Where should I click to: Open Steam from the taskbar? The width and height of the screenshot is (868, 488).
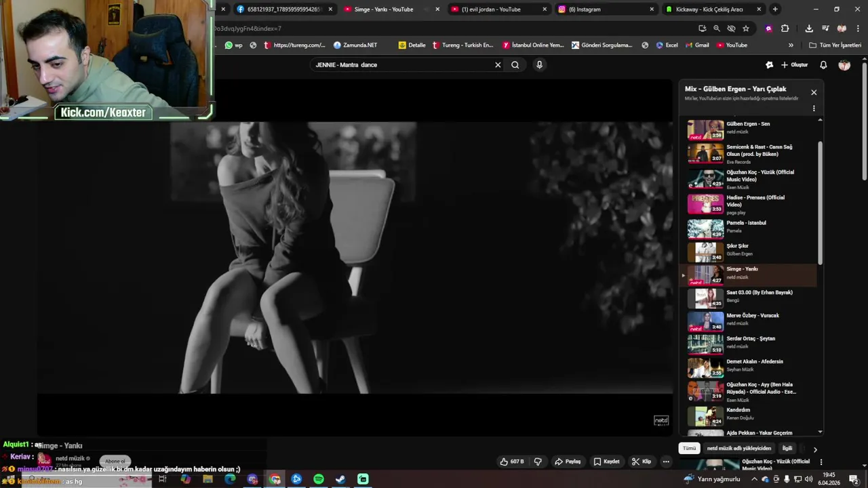(x=340, y=479)
